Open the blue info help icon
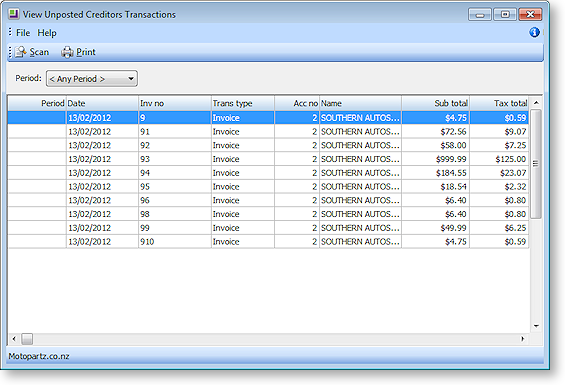Viewport: 565px width, 385px height. [x=534, y=32]
